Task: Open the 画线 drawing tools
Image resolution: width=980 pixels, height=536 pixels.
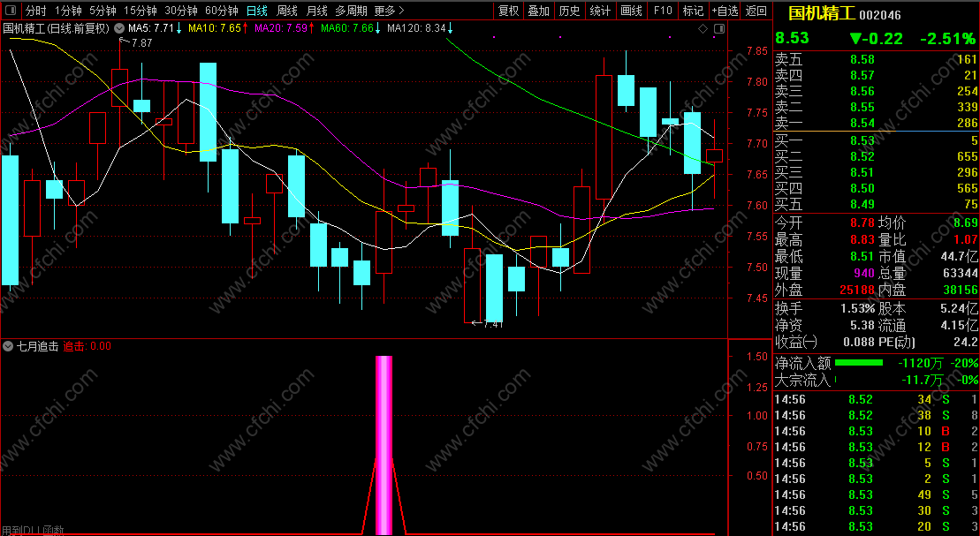Action: click(631, 11)
